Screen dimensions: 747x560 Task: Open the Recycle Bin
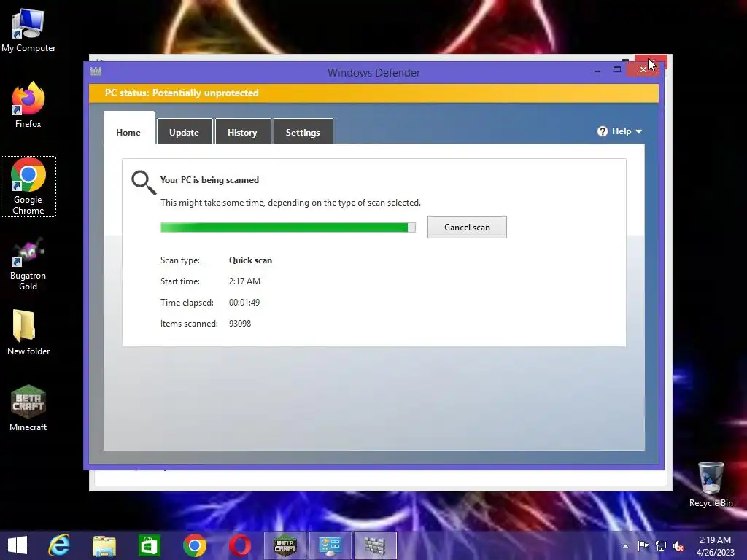click(711, 484)
